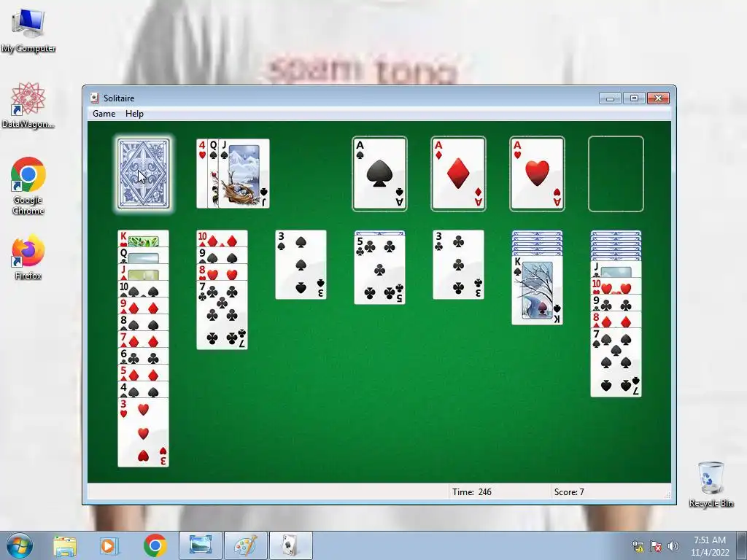The height and width of the screenshot is (560, 747).
Task: Click the Score: 7 status entry
Action: 569,492
